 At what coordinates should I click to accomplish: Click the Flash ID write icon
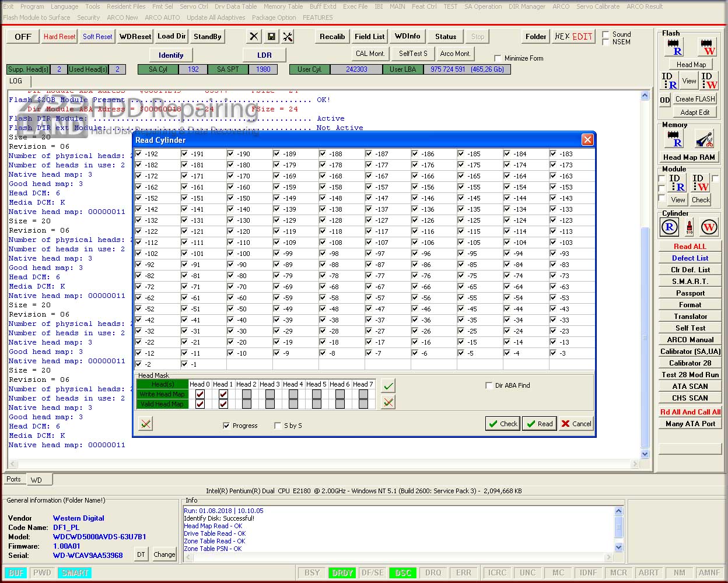click(708, 80)
